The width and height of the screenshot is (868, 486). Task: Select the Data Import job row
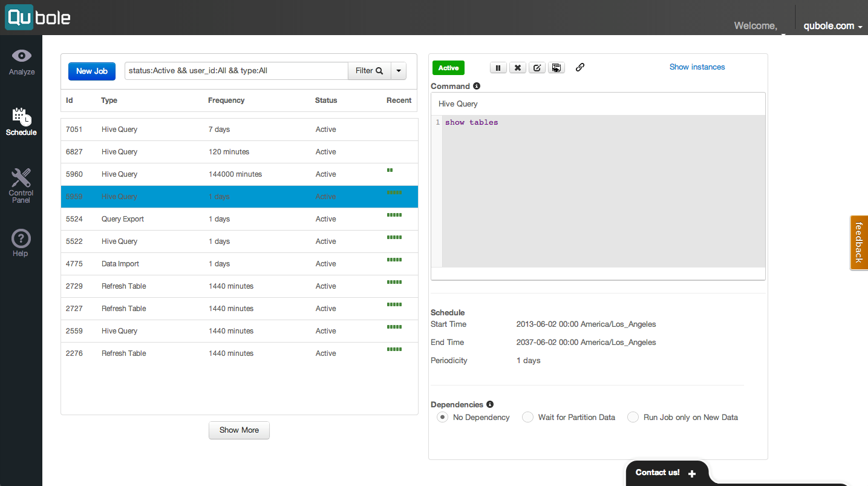coord(240,264)
